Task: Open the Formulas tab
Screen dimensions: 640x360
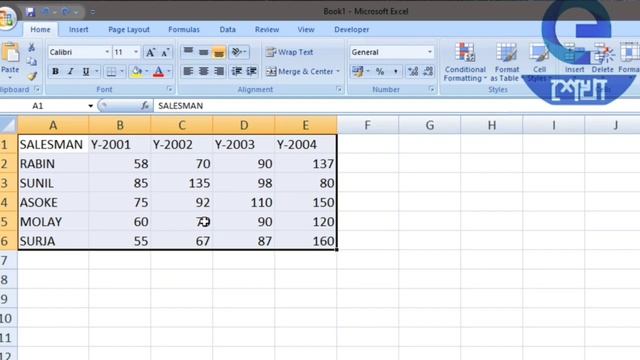Action: point(184,29)
